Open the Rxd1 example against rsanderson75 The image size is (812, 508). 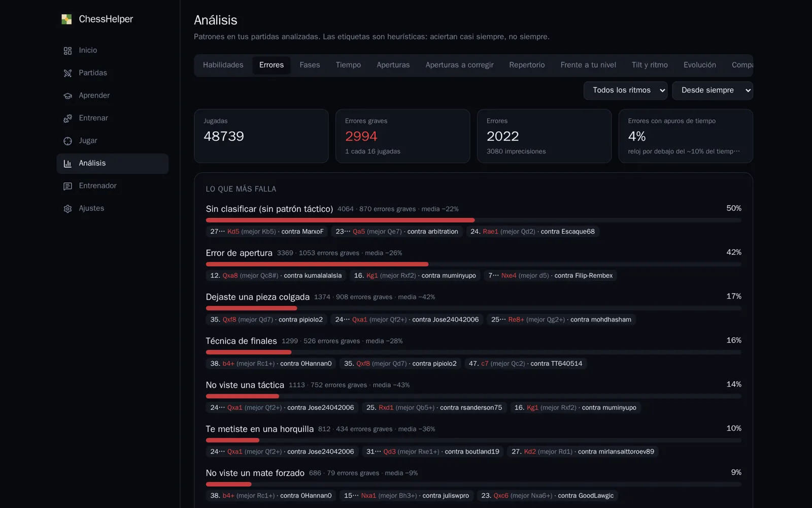pyautogui.click(x=434, y=408)
